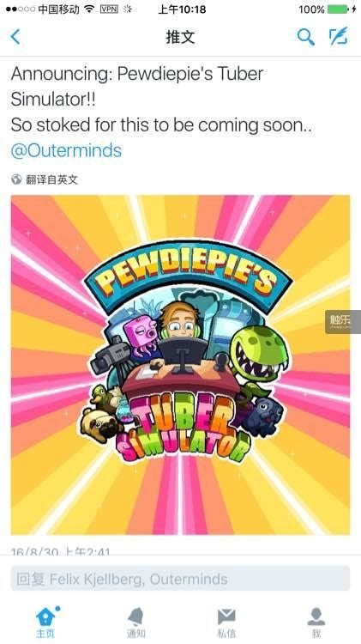
Task: Open the 我 profile tab
Action: point(316,623)
